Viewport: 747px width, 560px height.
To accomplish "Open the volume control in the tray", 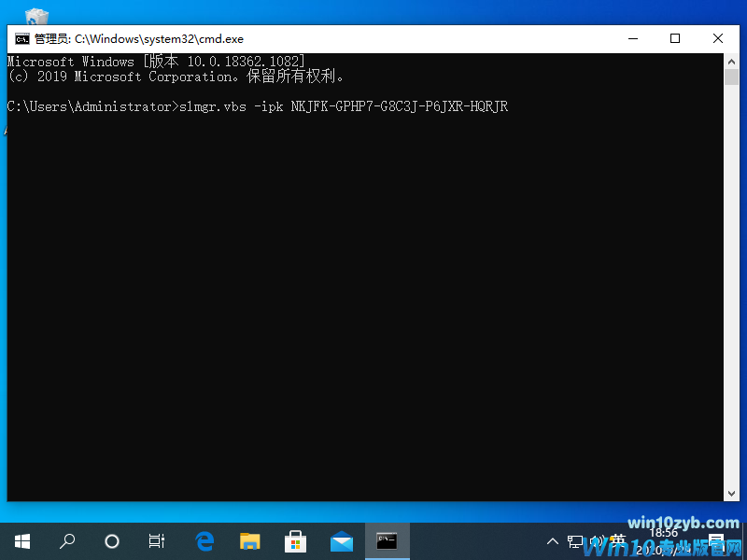I will pos(598,541).
